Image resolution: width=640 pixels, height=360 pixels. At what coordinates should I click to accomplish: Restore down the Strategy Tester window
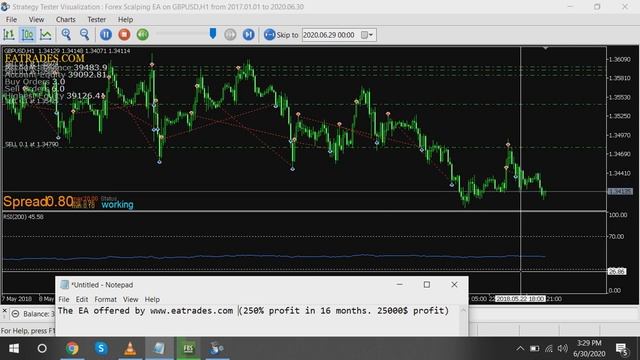[x=597, y=7]
